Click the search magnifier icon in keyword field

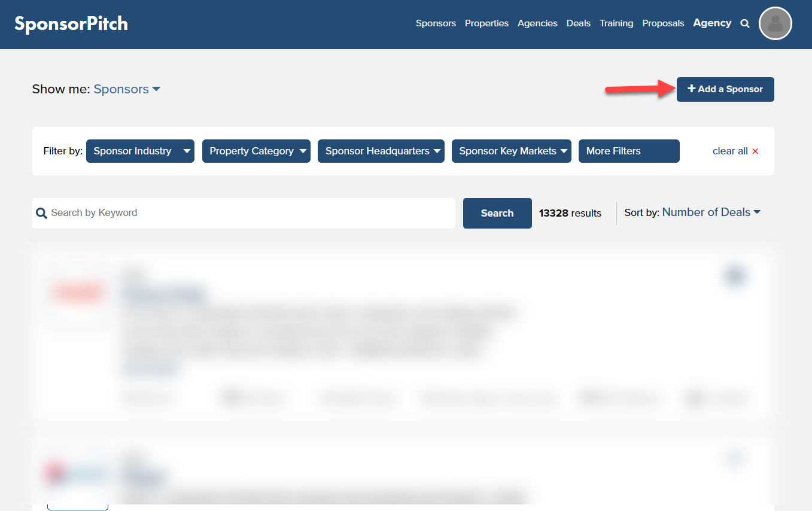(41, 213)
